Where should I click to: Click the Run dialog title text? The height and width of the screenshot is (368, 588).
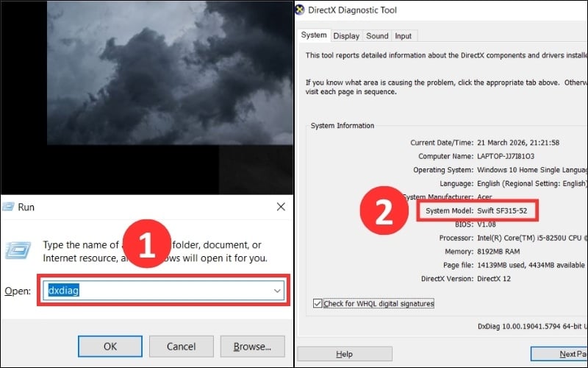pos(26,207)
